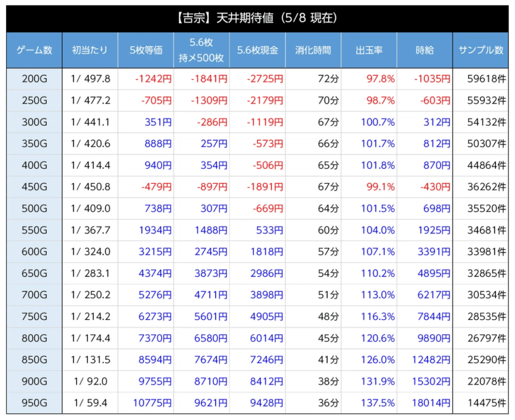Image resolution: width=515 pixels, height=420 pixels.
Task: Click the サンプル数 column header
Action: point(481,50)
